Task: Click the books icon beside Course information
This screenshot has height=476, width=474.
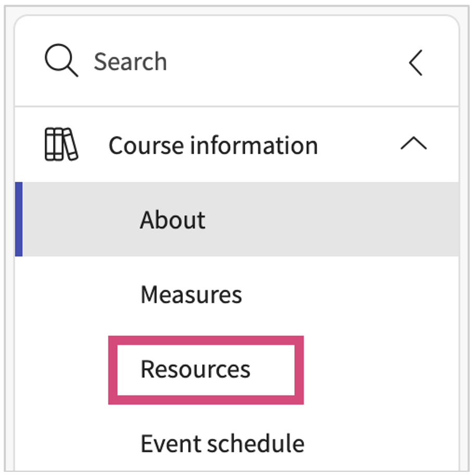Action: [61, 144]
